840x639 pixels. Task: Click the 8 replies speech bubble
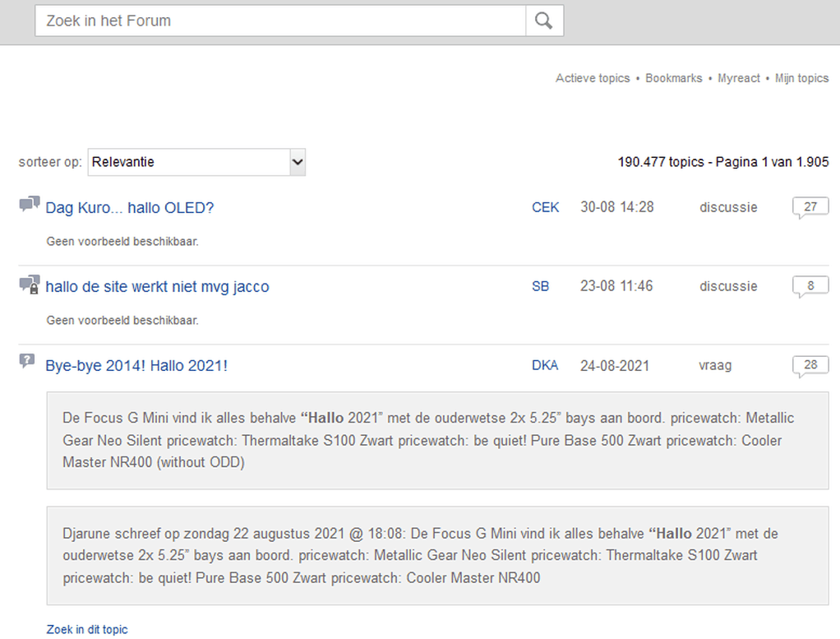tap(810, 286)
